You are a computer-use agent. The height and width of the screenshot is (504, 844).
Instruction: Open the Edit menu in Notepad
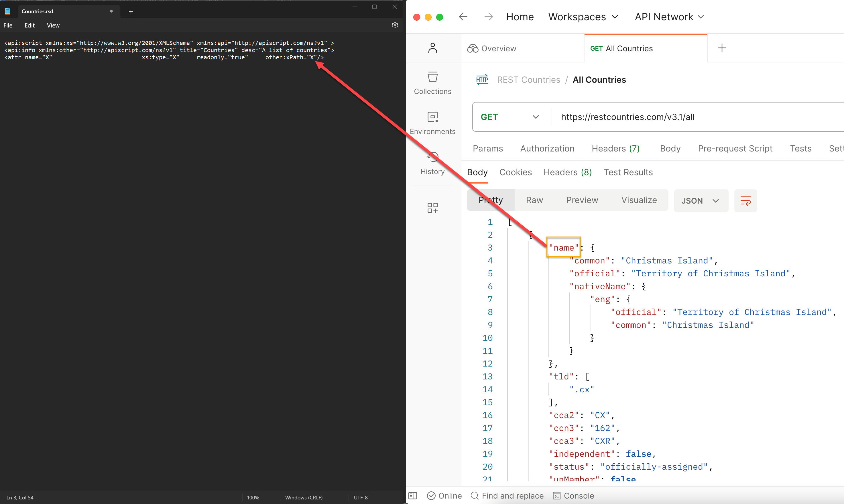[29, 25]
